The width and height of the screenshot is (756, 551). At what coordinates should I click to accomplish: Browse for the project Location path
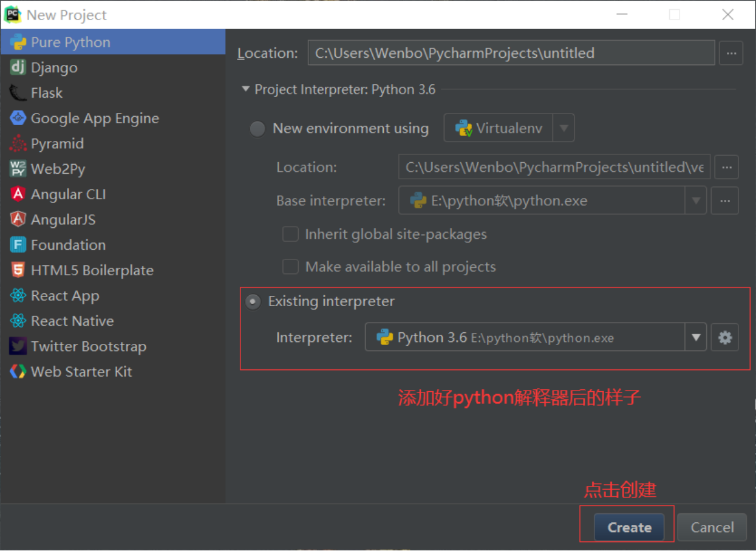[x=731, y=53]
